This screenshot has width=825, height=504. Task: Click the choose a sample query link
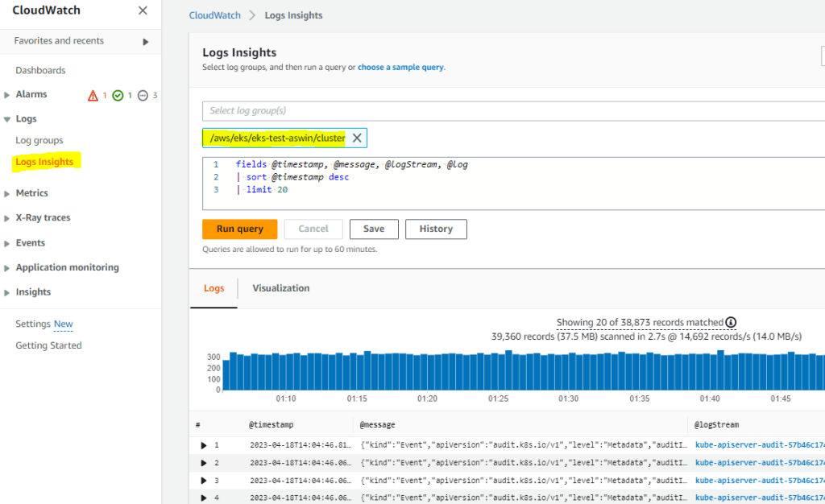400,68
